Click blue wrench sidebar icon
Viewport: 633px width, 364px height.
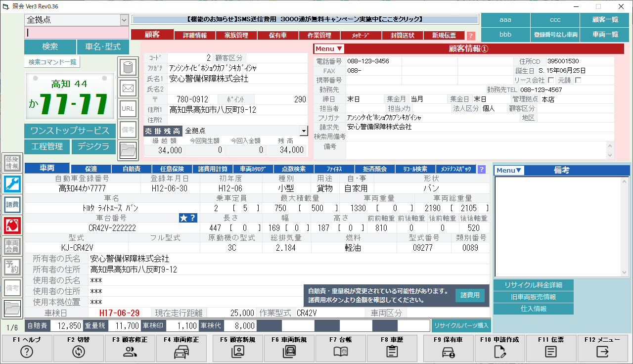click(x=12, y=183)
